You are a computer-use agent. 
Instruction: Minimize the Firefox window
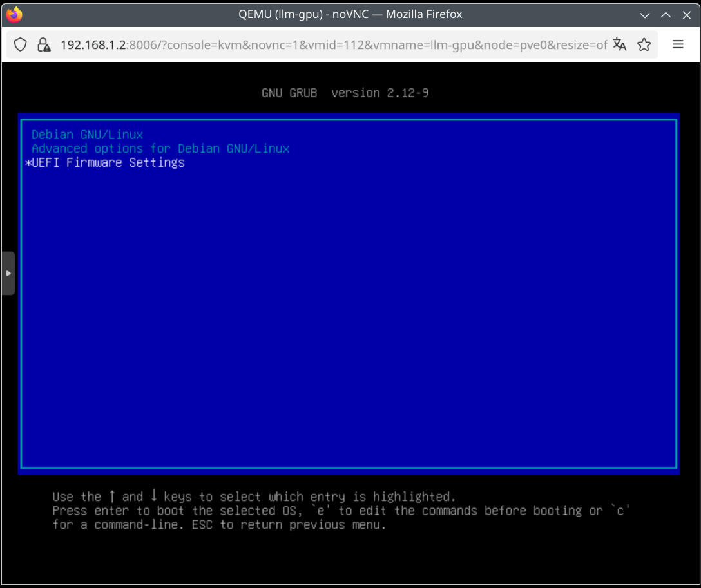coord(645,14)
